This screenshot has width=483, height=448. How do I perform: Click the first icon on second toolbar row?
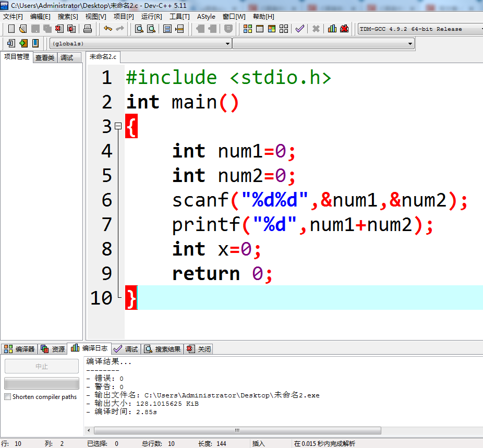11,43
